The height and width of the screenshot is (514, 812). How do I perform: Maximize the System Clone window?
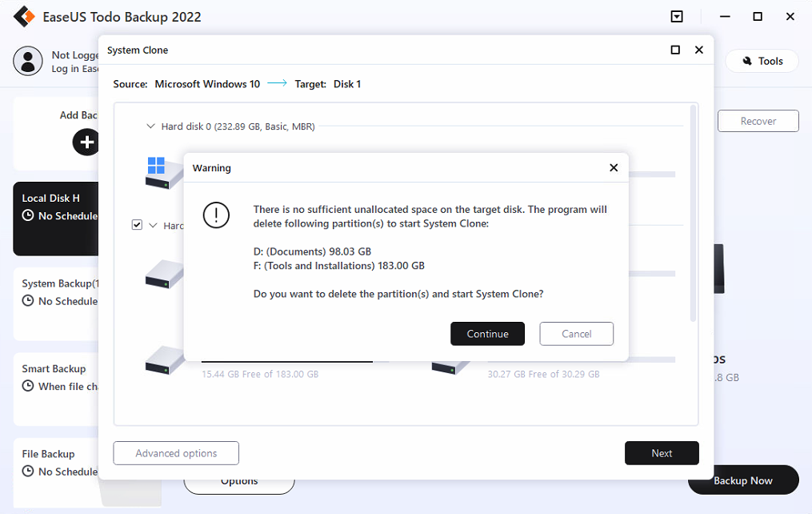click(x=675, y=50)
